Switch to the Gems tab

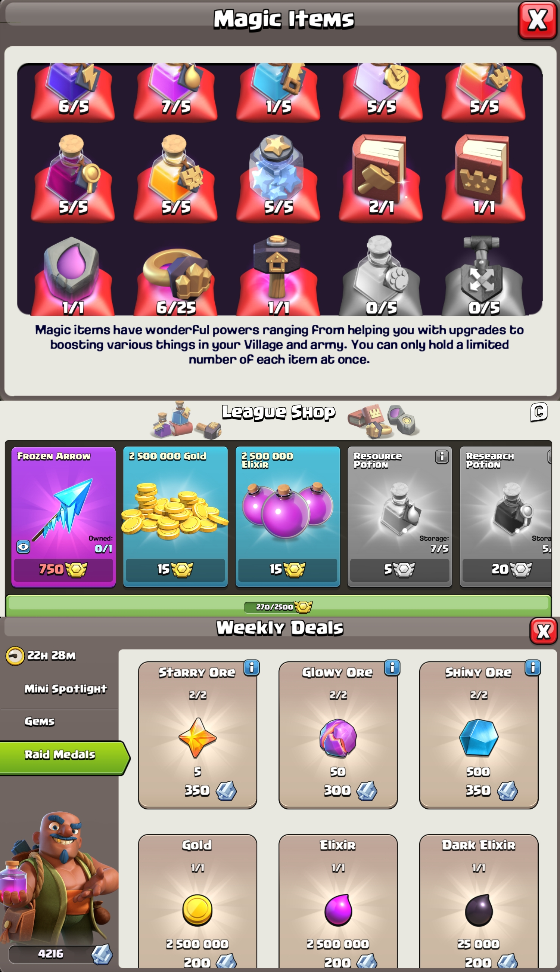tap(40, 721)
